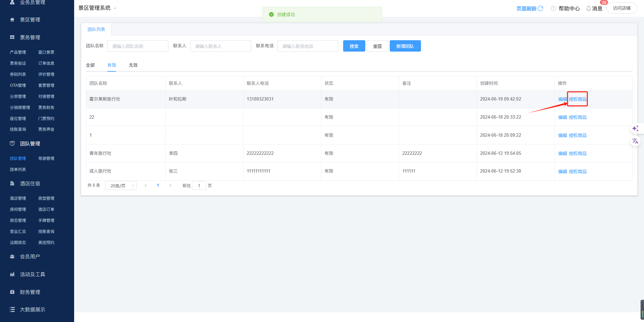This screenshot has height=322, width=644.
Task: Open the 20条/页 page size dropdown
Action: point(121,186)
